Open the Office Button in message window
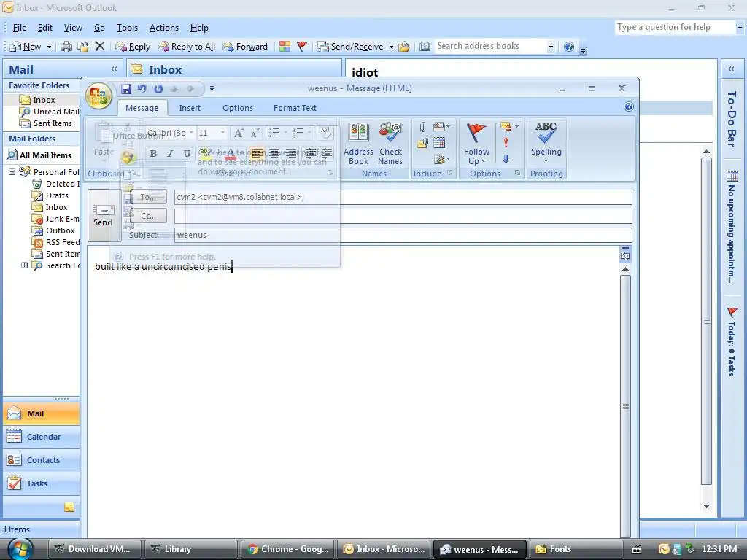Screen dimensions: 747x560 98,96
